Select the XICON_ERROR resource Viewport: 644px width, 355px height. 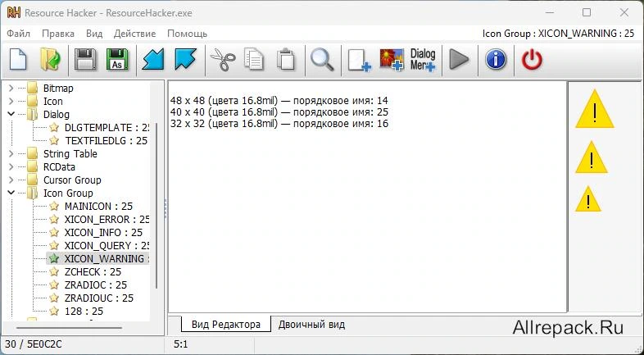pyautogui.click(x=107, y=220)
